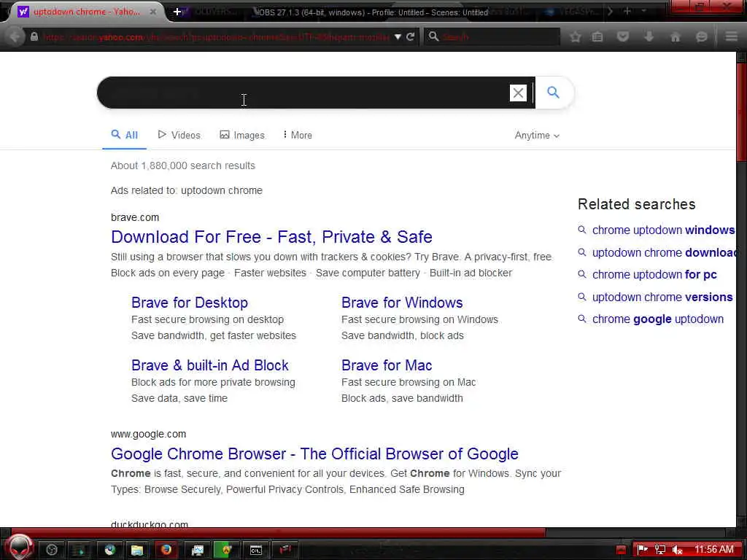The width and height of the screenshot is (747, 560).
Task: Go to the browser Home icon
Action: (675, 36)
